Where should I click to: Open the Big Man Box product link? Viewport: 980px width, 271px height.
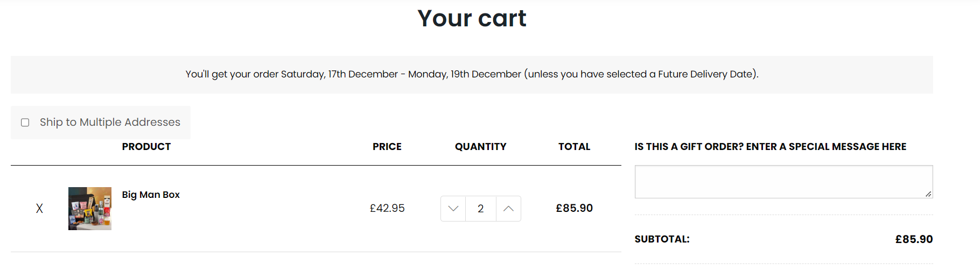point(151,195)
